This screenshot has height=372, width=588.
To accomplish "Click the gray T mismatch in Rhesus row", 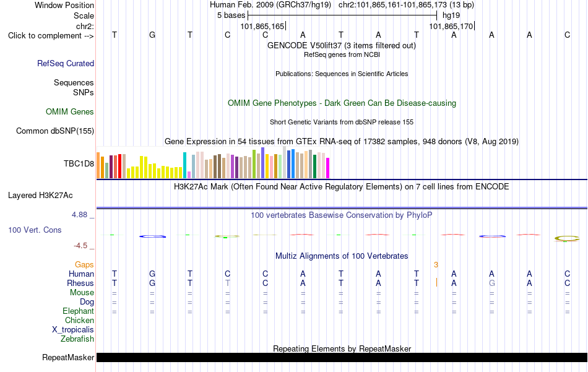I will pyautogui.click(x=228, y=283).
